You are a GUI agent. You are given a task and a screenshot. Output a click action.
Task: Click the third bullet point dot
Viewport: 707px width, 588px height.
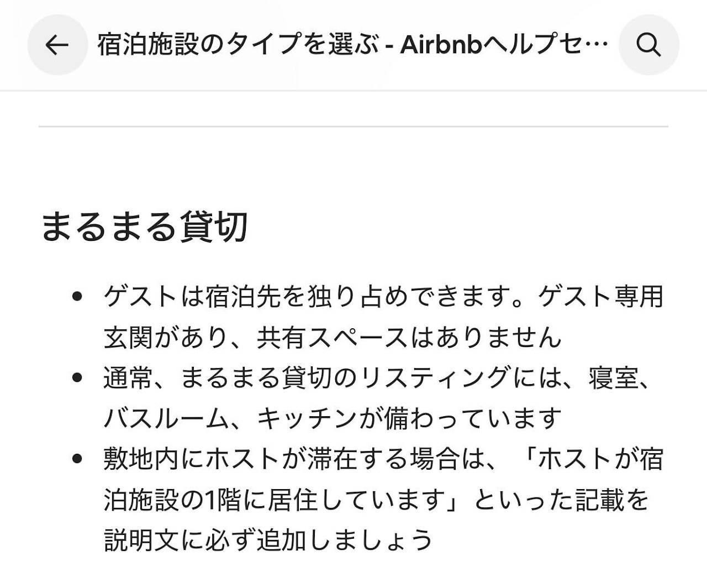(77, 459)
